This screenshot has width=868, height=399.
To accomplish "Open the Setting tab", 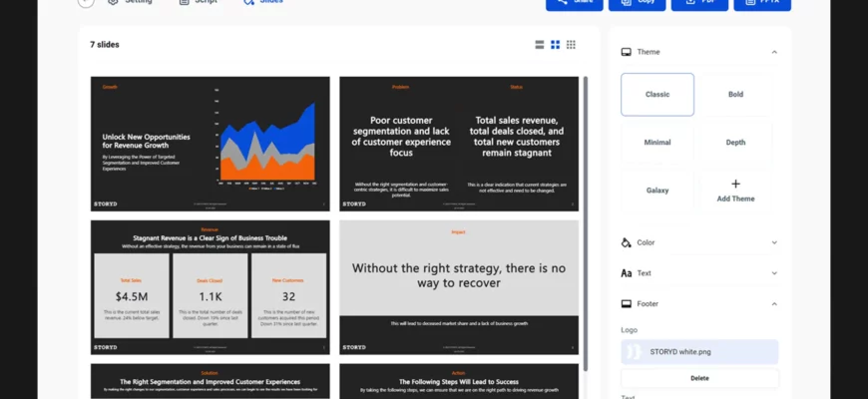I will (x=130, y=2).
